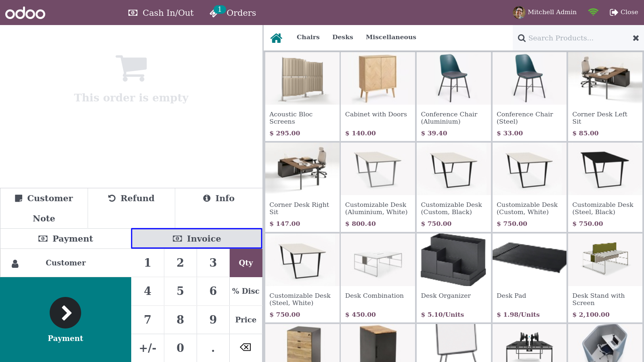Select Customizable Desk (Aluminium, White)
Viewport: 644px width, 362px height.
pyautogui.click(x=378, y=187)
